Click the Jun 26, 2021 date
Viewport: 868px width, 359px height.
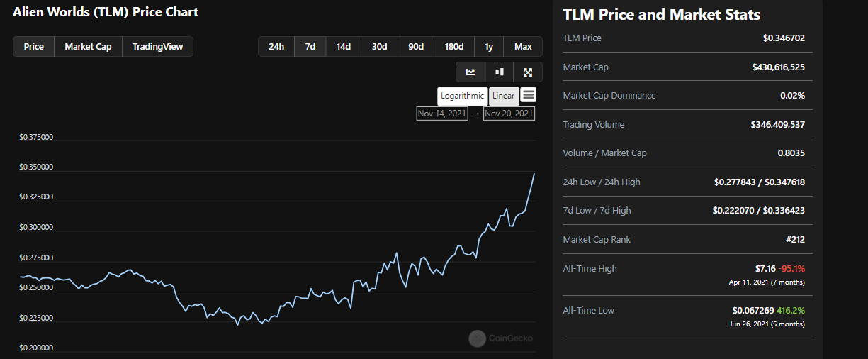pyautogui.click(x=750, y=324)
